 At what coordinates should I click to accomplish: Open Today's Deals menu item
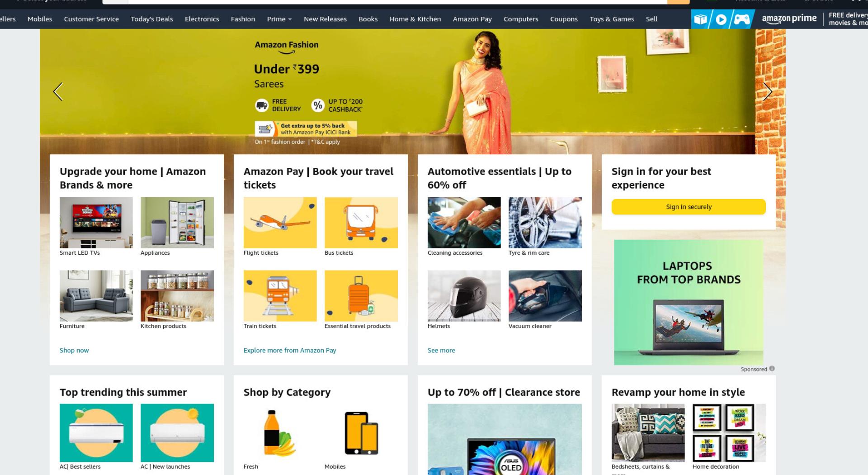(152, 19)
